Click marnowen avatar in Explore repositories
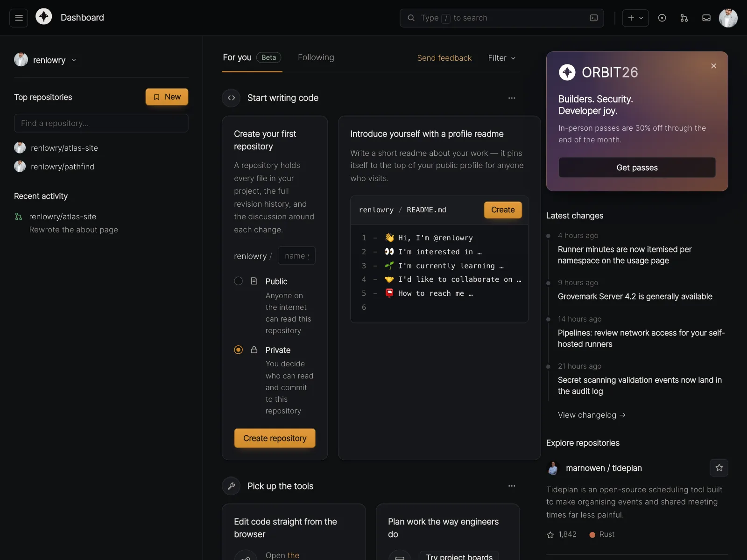The image size is (747, 560). coord(553,468)
